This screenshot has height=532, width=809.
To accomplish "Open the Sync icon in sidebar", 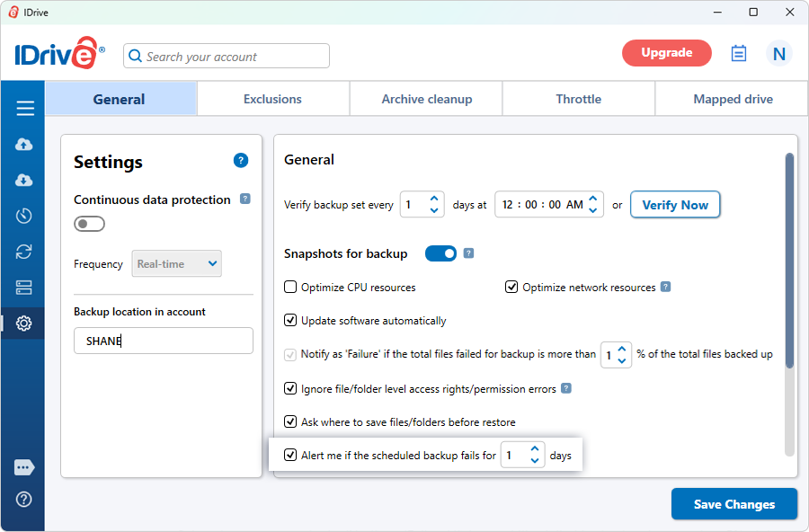I will (x=24, y=252).
